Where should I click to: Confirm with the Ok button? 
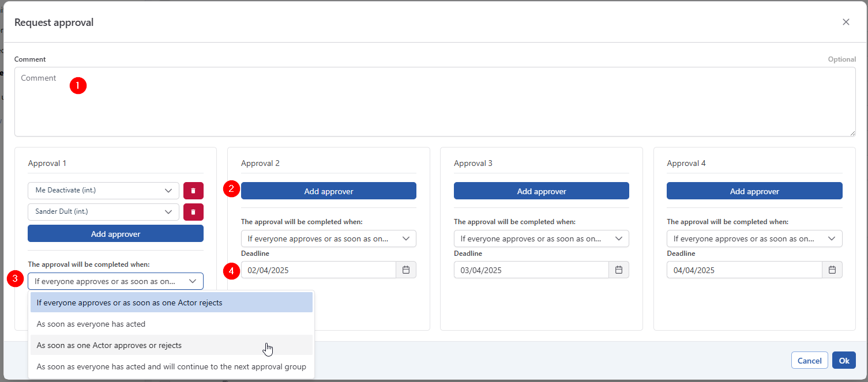click(x=844, y=361)
